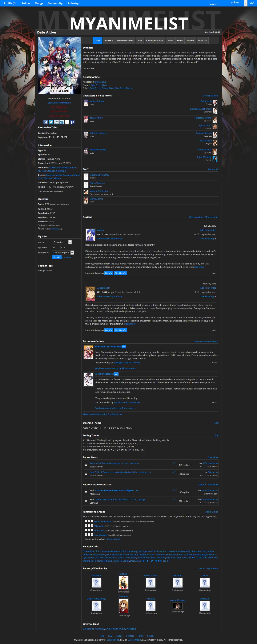Click the Plurk share icon
Image resolution: width=257 pixels, height=644 pixels.
(72, 122)
